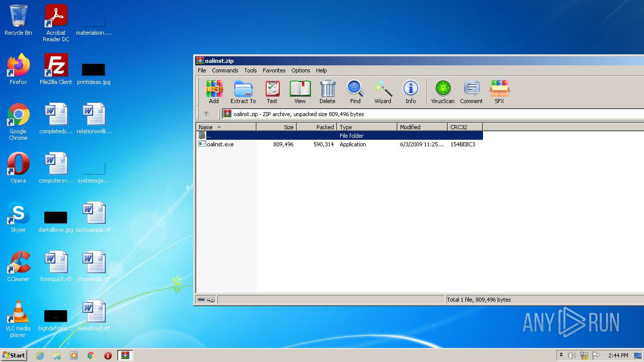
Task: Select the Google Chrome desktop shortcut
Action: point(18,122)
